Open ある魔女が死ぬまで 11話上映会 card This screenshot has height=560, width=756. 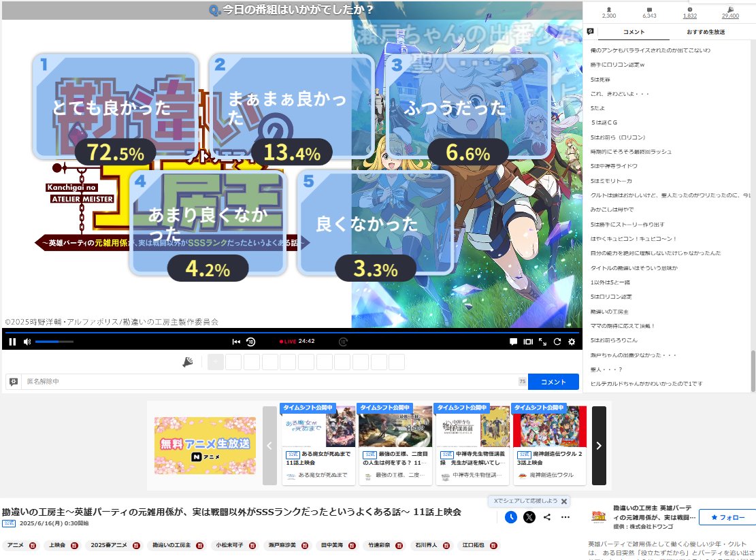point(318,444)
